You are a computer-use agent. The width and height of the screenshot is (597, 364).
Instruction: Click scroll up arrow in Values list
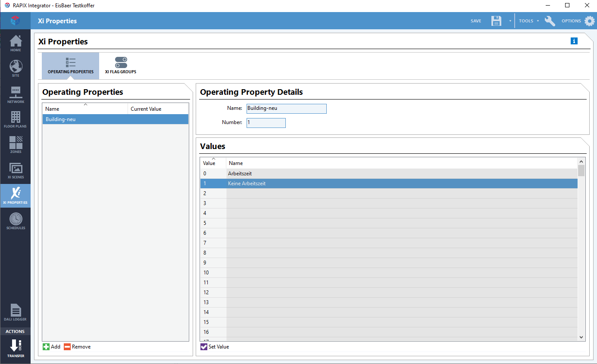(581, 161)
